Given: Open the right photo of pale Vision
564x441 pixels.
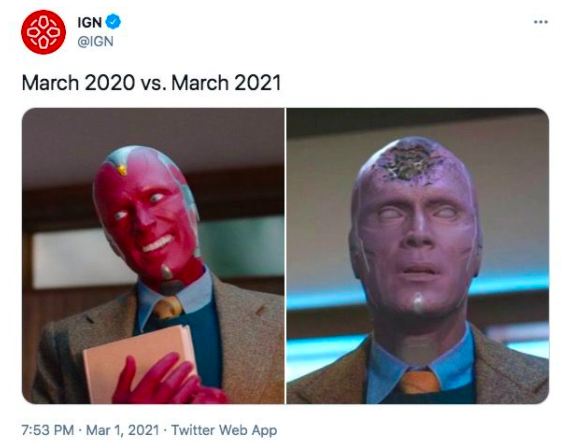Looking at the screenshot, I should tap(418, 256).
